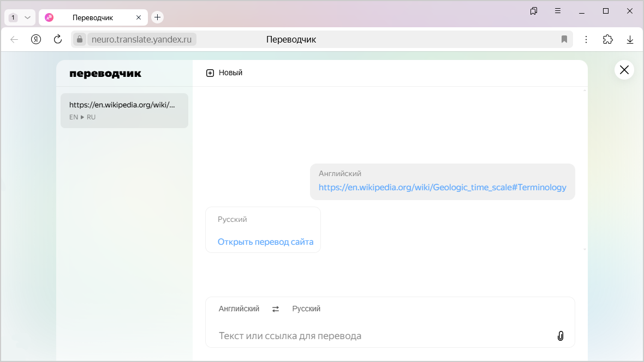Screen dimensions: 644x362
Task: Attach a file with the paperclip icon
Action: [x=560, y=336]
